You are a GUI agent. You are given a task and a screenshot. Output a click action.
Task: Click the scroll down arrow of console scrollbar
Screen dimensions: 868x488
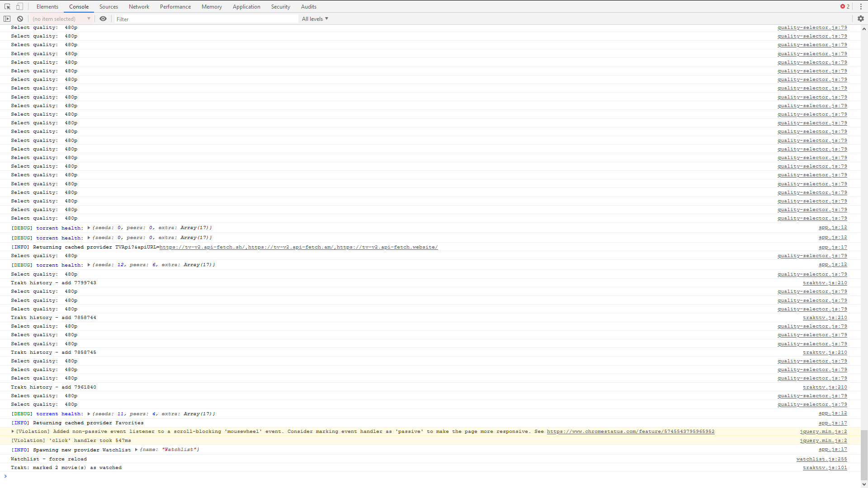tap(864, 484)
